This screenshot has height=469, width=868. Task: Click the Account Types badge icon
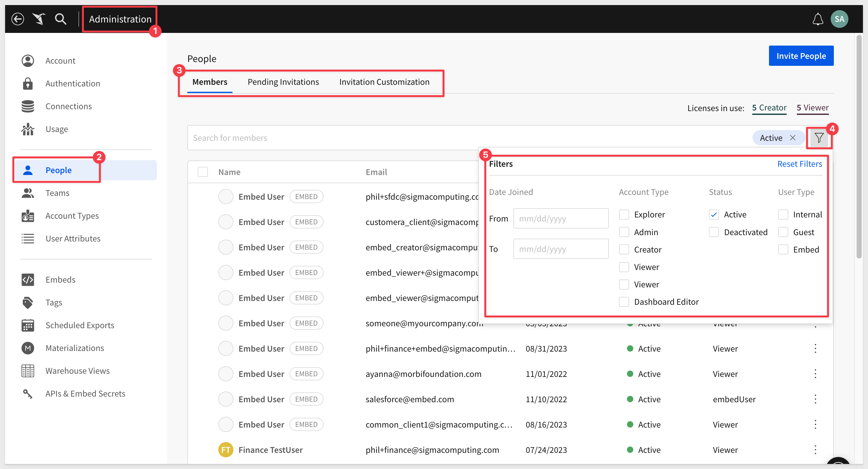click(x=28, y=216)
